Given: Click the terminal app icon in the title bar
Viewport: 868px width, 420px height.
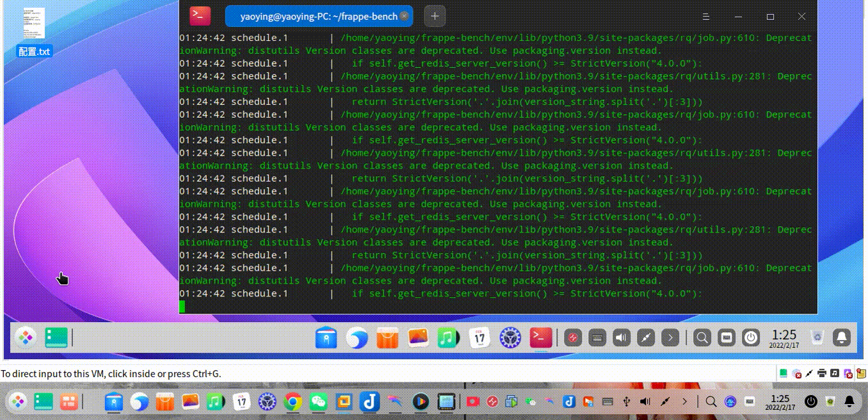Looking at the screenshot, I should [x=200, y=16].
